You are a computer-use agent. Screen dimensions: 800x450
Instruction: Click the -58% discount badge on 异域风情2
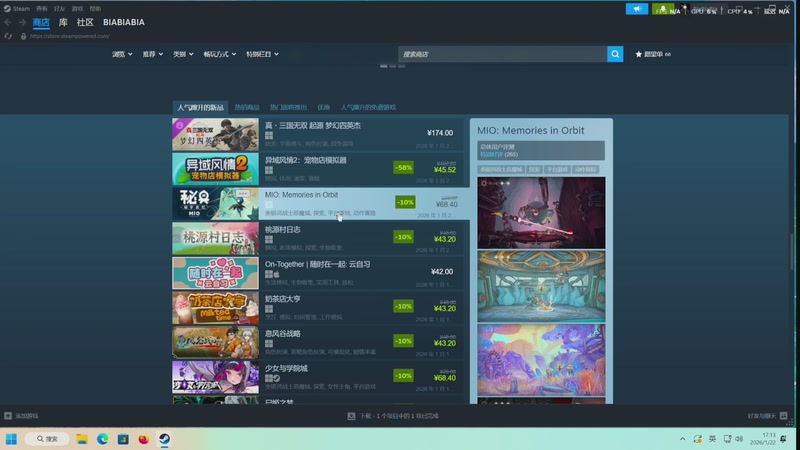pos(404,167)
